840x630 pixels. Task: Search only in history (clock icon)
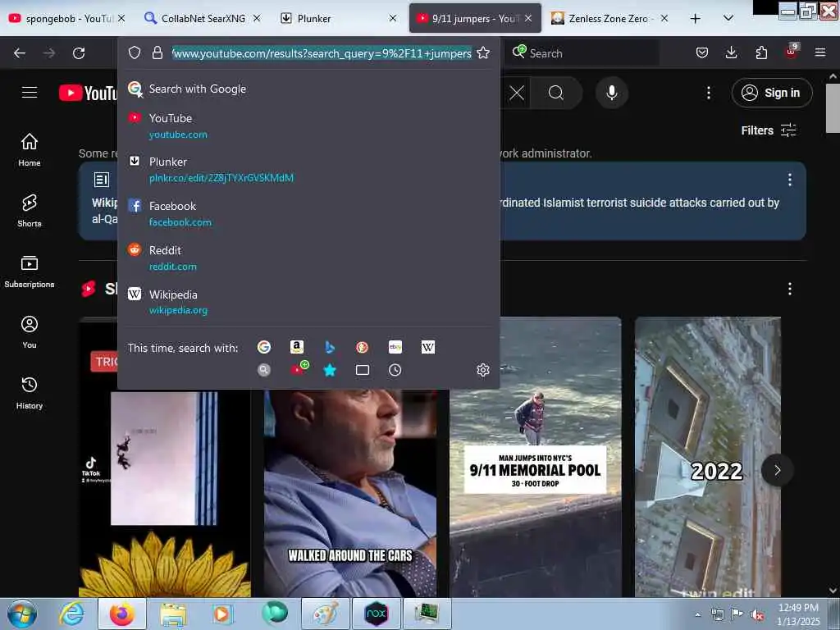395,370
